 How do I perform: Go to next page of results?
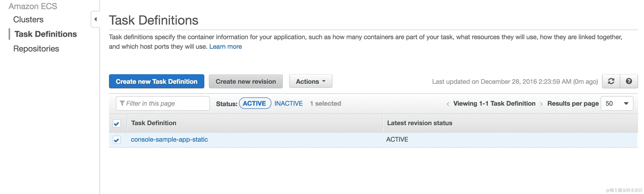[541, 104]
